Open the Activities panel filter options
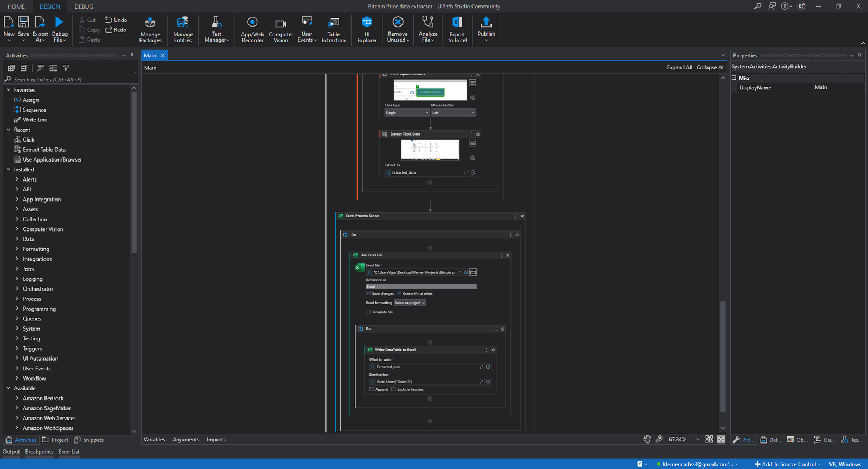 tap(66, 68)
